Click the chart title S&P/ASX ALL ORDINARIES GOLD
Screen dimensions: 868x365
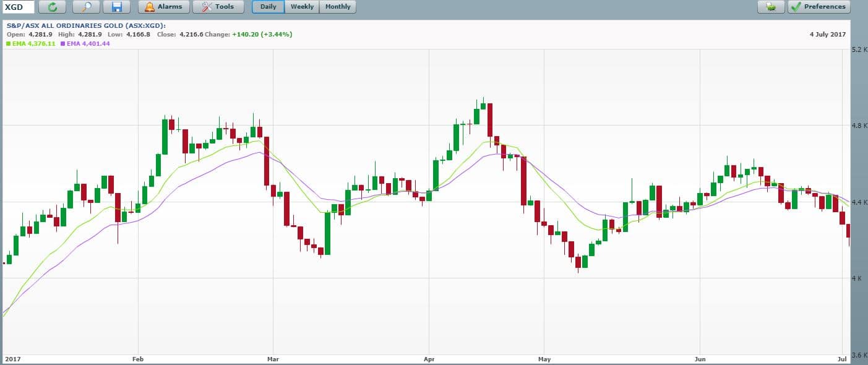(x=64, y=26)
